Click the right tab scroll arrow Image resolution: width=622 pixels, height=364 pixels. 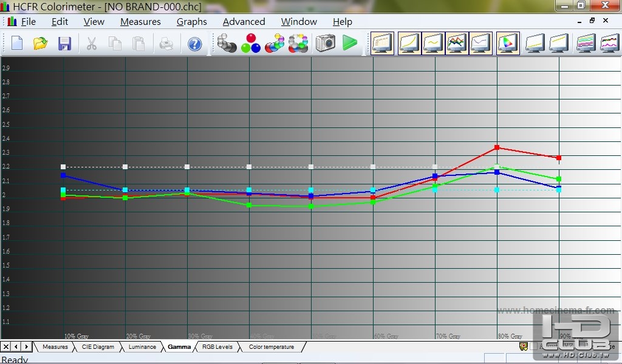tap(27, 346)
